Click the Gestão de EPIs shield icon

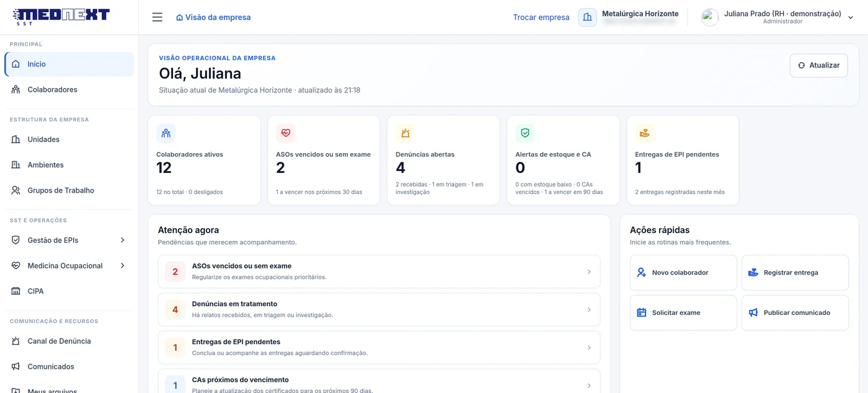(x=16, y=240)
